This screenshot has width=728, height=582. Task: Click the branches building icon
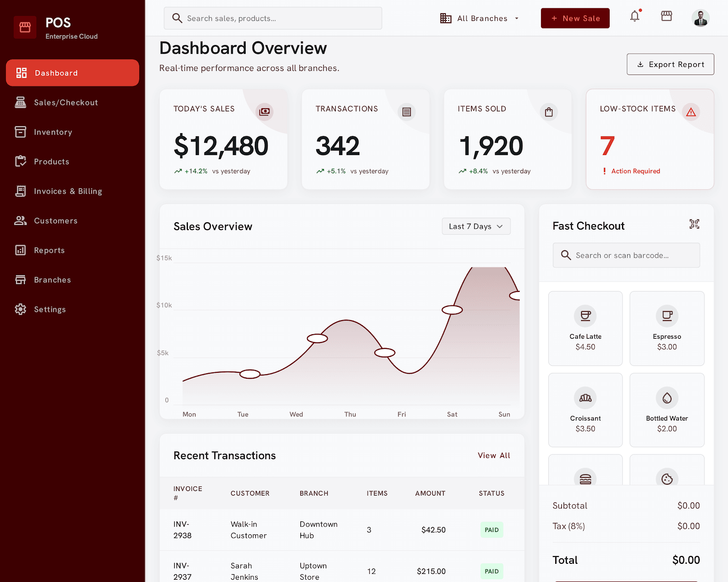446,18
